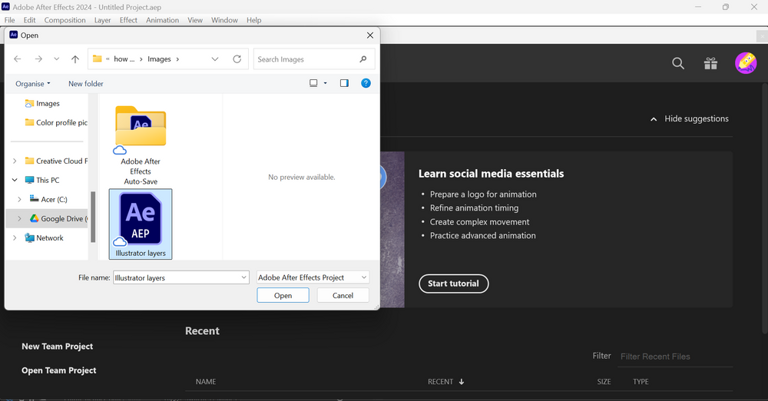This screenshot has height=401, width=768.
Task: Click the File name input field
Action: pos(176,278)
